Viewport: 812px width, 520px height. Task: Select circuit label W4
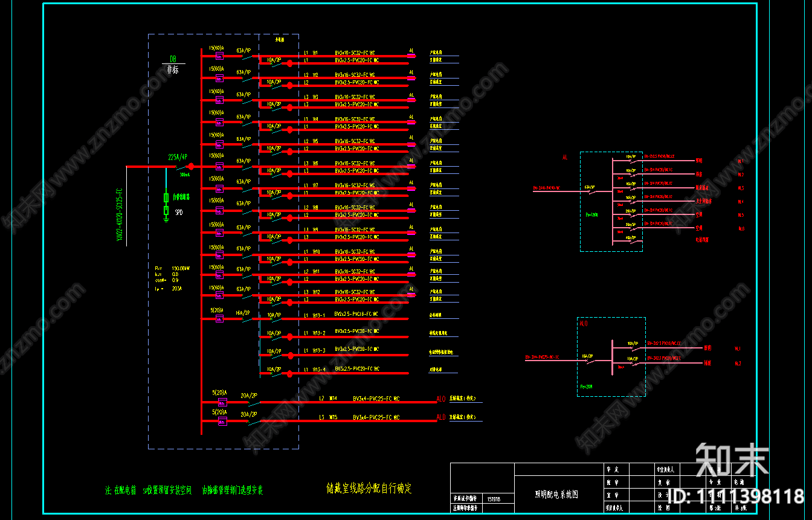coord(315,119)
